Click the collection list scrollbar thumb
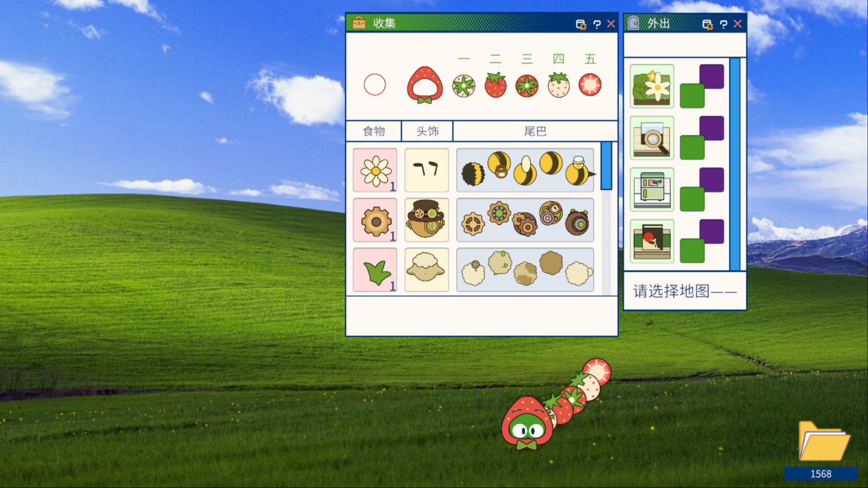This screenshot has height=488, width=868. 606,166
